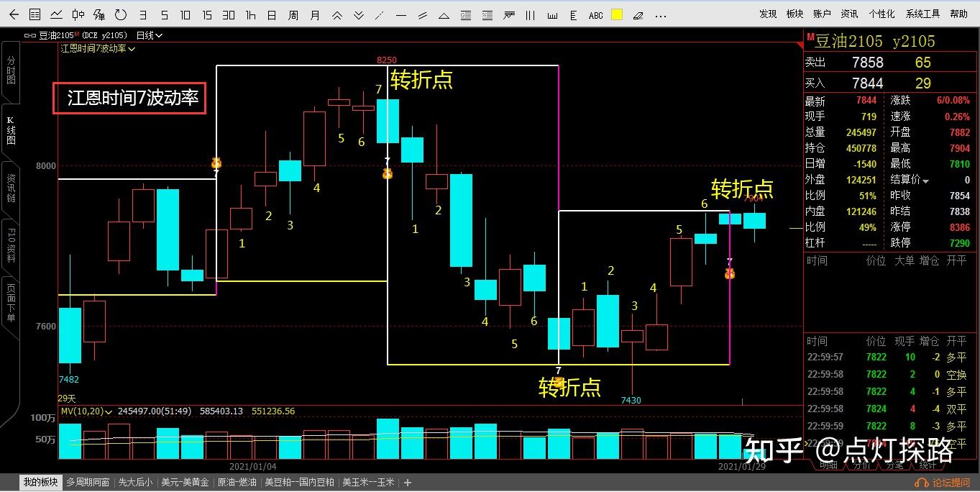Switch to 原油-燃油 bottom tab
980x492 pixels.
[237, 483]
